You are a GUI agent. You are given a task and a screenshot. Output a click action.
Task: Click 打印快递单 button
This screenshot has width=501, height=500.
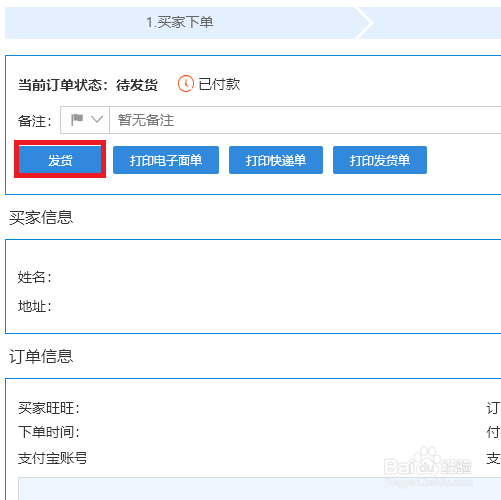point(276,160)
